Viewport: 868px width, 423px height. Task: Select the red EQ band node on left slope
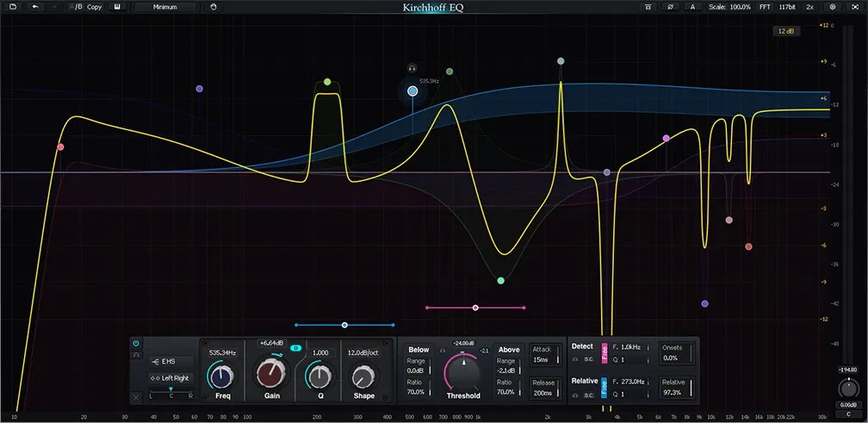pyautogui.click(x=60, y=146)
